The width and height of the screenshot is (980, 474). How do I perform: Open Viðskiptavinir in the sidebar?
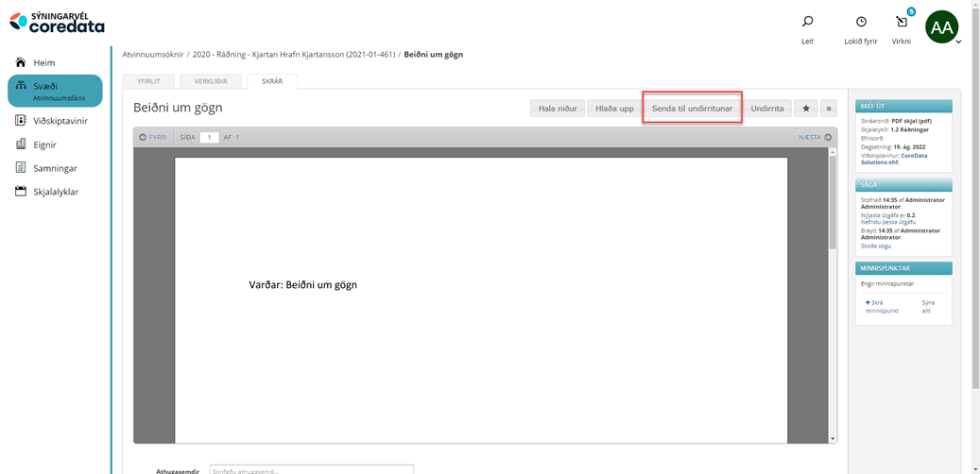[60, 121]
